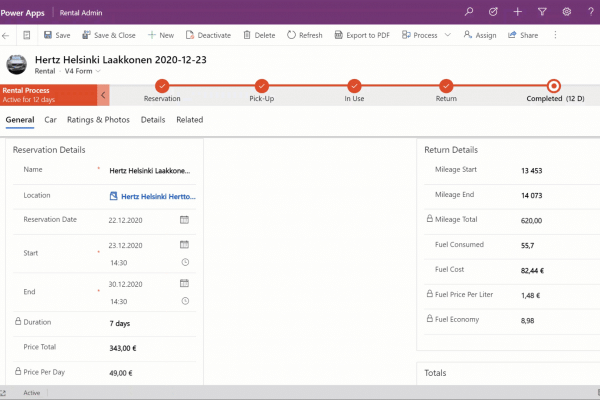Screen dimensions: 600x400
Task: Open the V4 Form selector dropdown
Action: [x=82, y=71]
